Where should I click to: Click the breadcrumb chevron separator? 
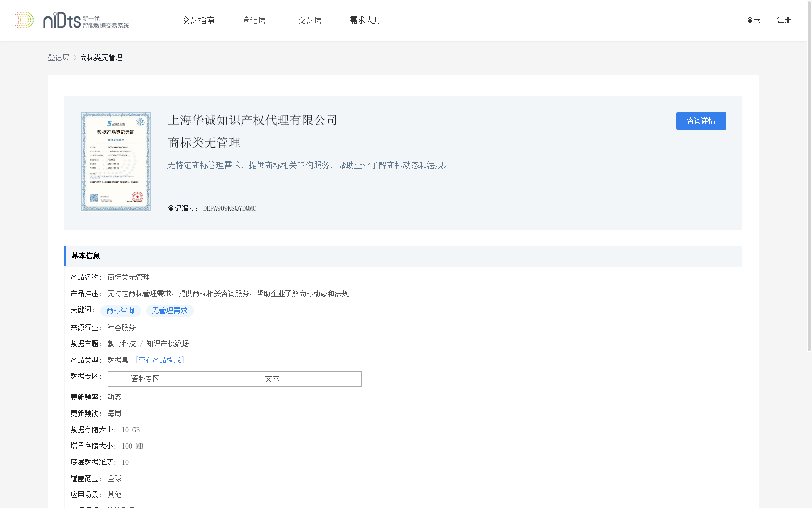pyautogui.click(x=75, y=58)
